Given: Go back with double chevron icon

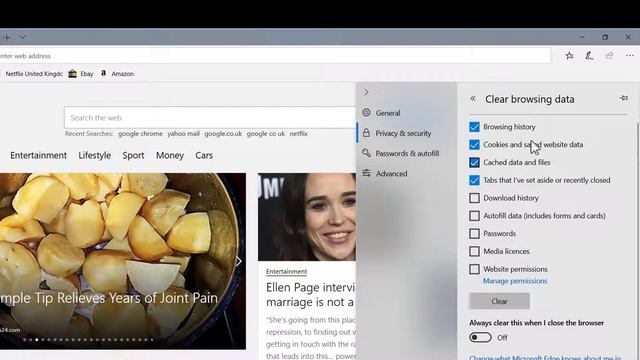Looking at the screenshot, I should (x=473, y=98).
